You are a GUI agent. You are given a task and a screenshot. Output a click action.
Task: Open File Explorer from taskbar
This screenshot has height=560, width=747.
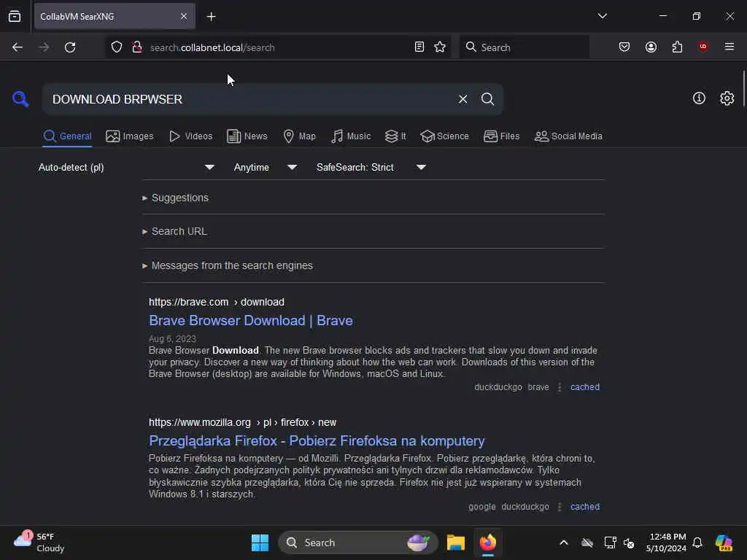(x=455, y=542)
